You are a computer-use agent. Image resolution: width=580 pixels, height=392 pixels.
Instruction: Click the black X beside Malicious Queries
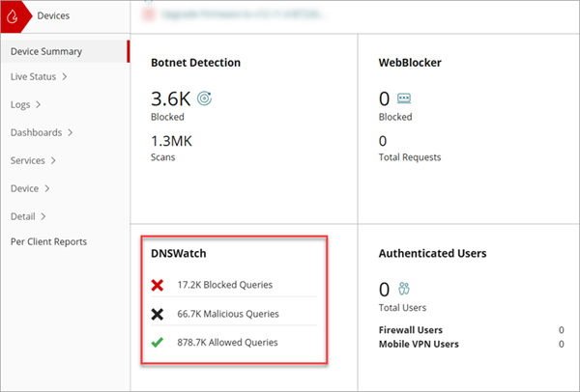[158, 314]
